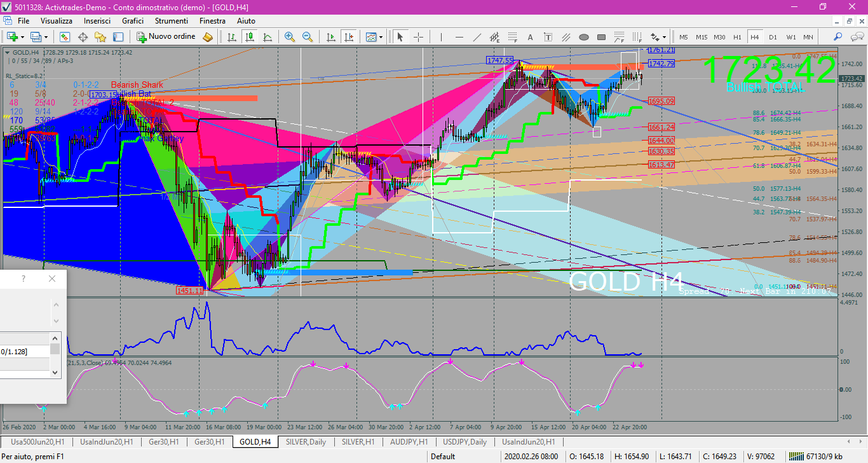Switch to the M5 timeframe
868x463 pixels.
(x=684, y=37)
